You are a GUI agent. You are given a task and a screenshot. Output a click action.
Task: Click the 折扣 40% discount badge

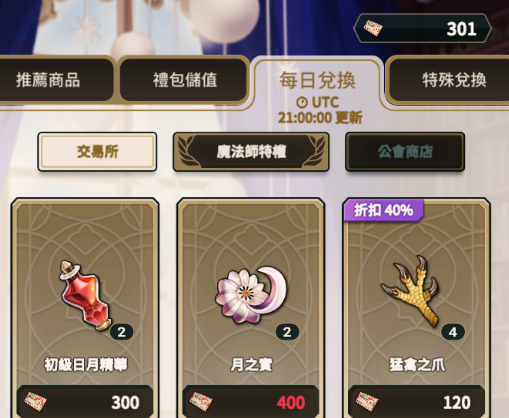pyautogui.click(x=384, y=210)
